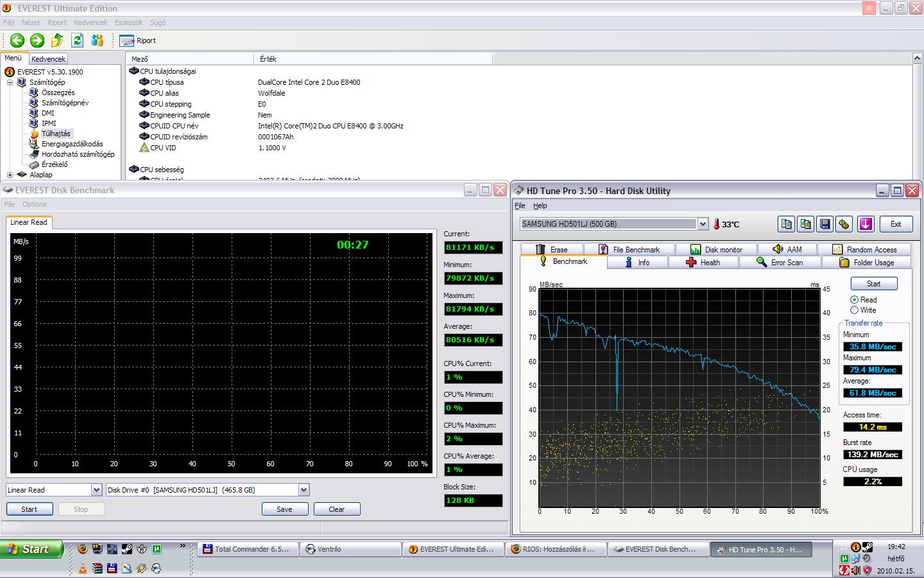The width and height of the screenshot is (924, 578).
Task: Collapse the Számítógép tree node
Action: (10, 82)
